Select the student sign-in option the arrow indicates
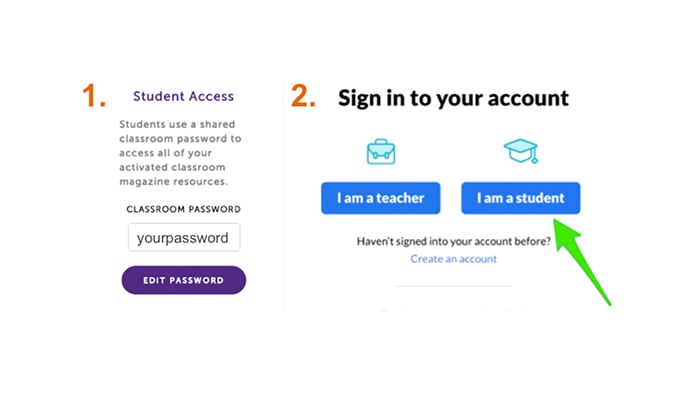 tap(520, 198)
